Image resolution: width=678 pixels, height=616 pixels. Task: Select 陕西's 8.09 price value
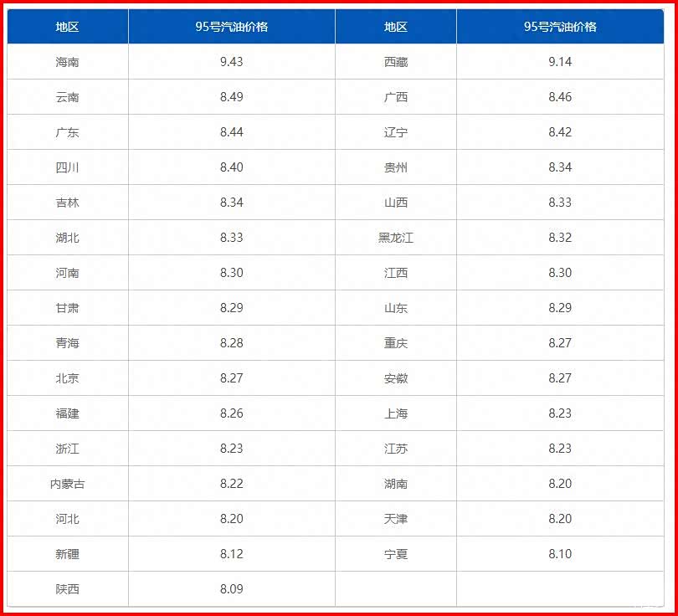coord(231,589)
